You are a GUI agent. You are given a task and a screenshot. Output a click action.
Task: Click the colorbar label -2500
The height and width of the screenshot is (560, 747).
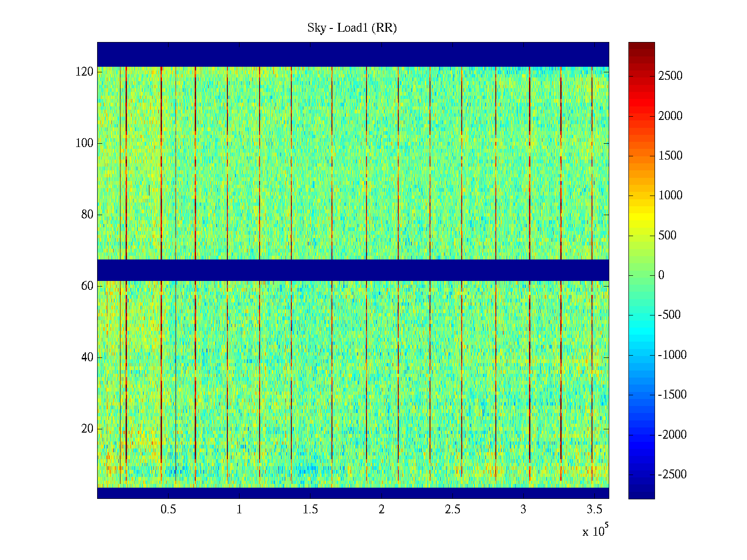coord(672,475)
